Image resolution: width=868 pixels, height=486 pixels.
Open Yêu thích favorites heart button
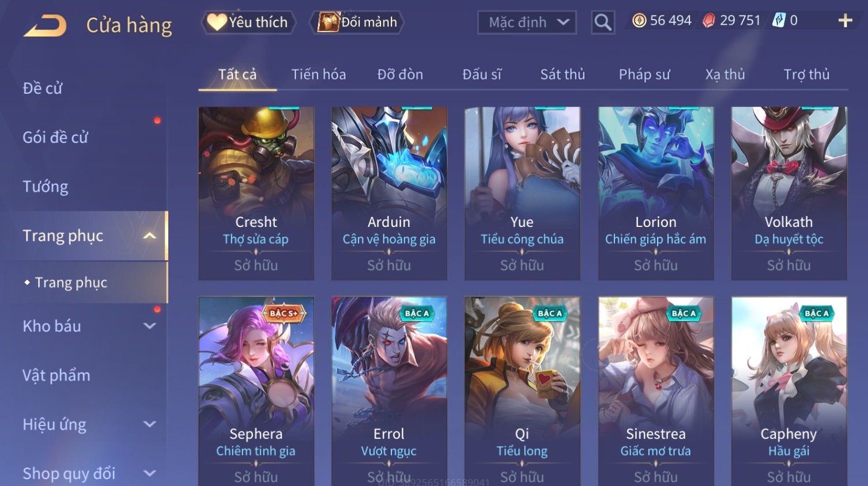(x=248, y=22)
